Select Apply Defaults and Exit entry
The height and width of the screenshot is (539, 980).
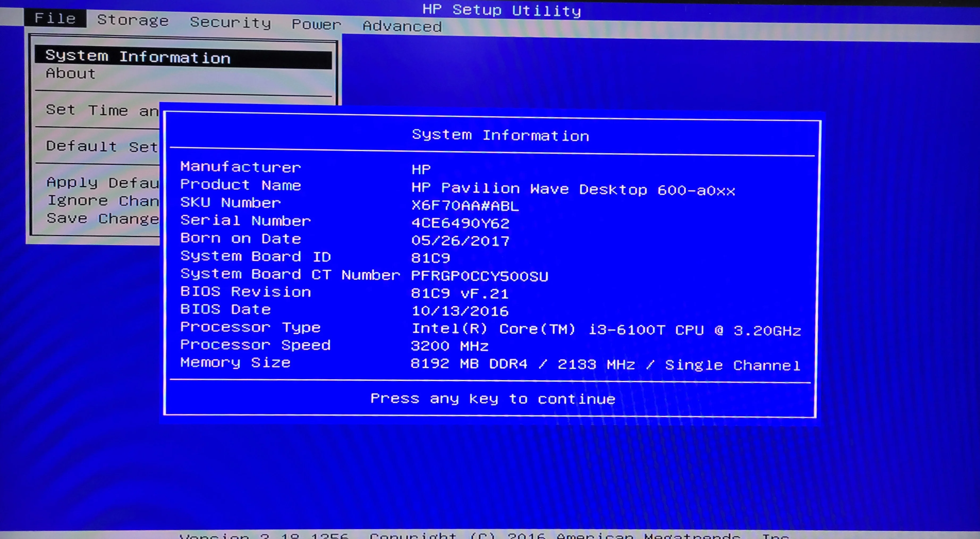103,183
